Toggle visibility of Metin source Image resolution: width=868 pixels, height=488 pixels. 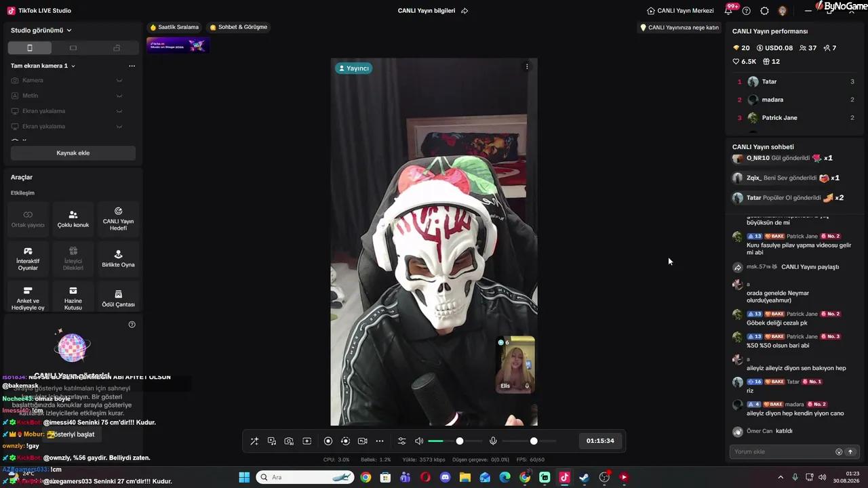click(x=119, y=96)
